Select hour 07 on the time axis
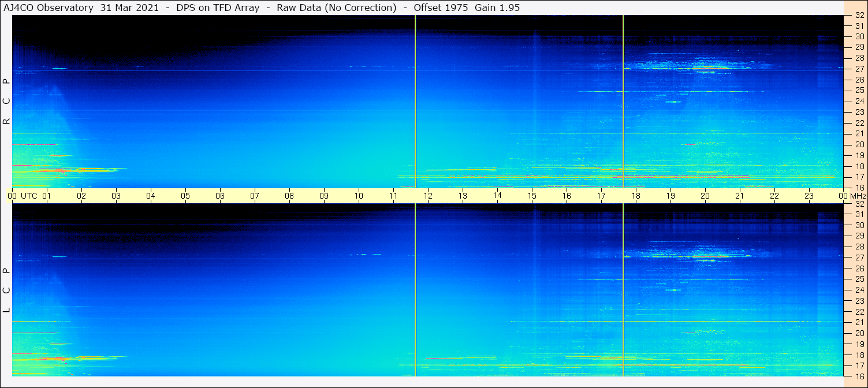Image resolution: width=868 pixels, height=388 pixels. pyautogui.click(x=255, y=196)
